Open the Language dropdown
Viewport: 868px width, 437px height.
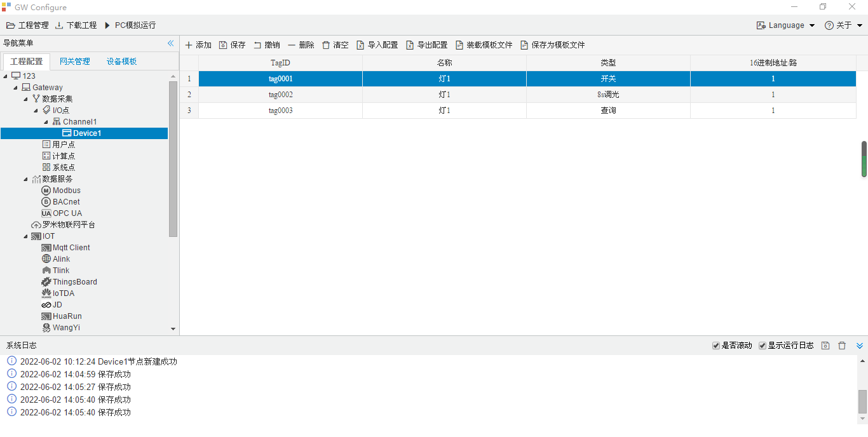tap(785, 25)
